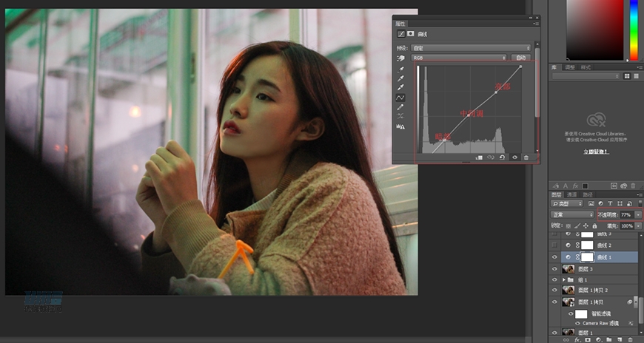Show the hidden 曲线 2 layer
The image size is (644, 343).
click(x=556, y=245)
